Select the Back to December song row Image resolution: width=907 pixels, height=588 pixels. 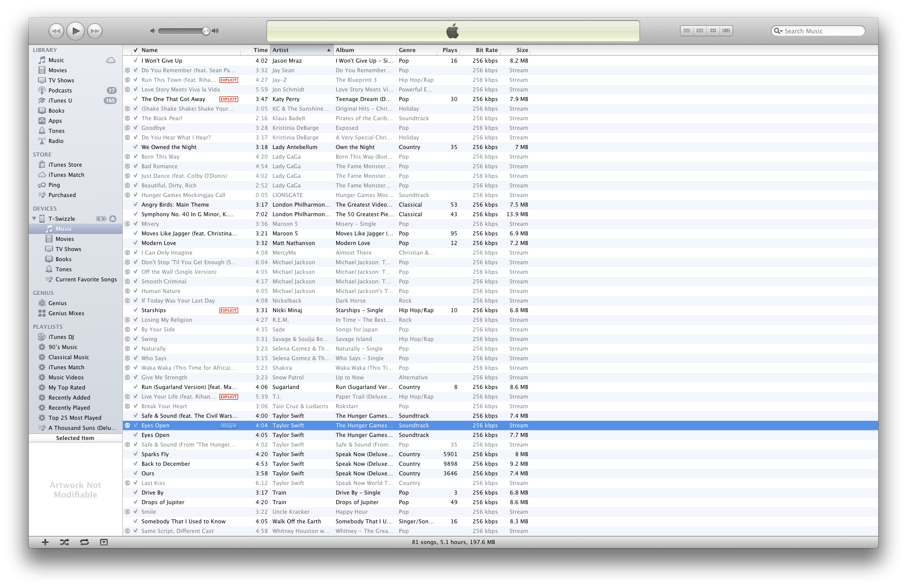[500, 464]
